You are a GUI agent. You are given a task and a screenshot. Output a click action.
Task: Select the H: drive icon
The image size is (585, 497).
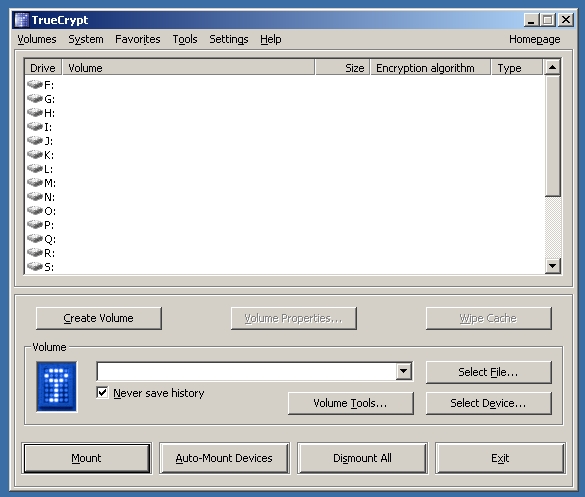(35, 113)
